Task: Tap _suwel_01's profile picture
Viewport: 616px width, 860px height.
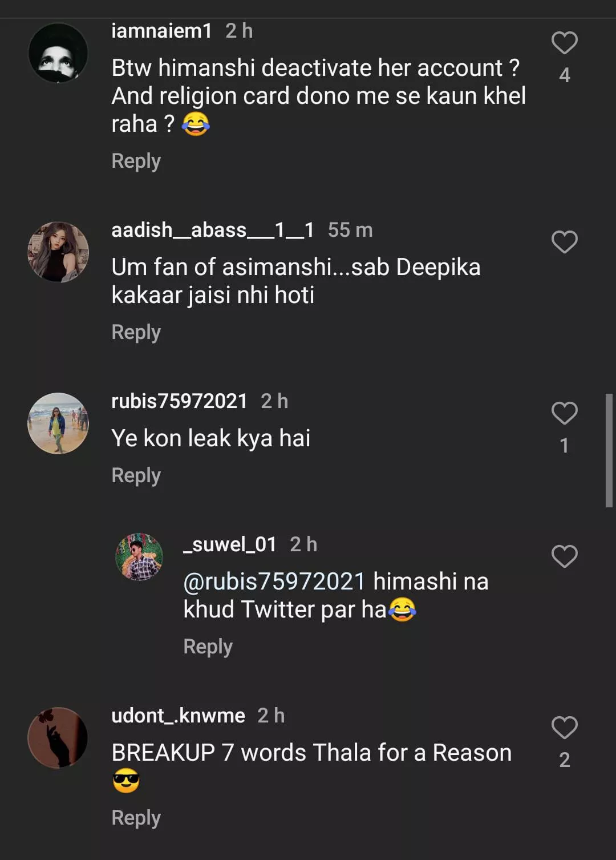Action: pos(139,557)
